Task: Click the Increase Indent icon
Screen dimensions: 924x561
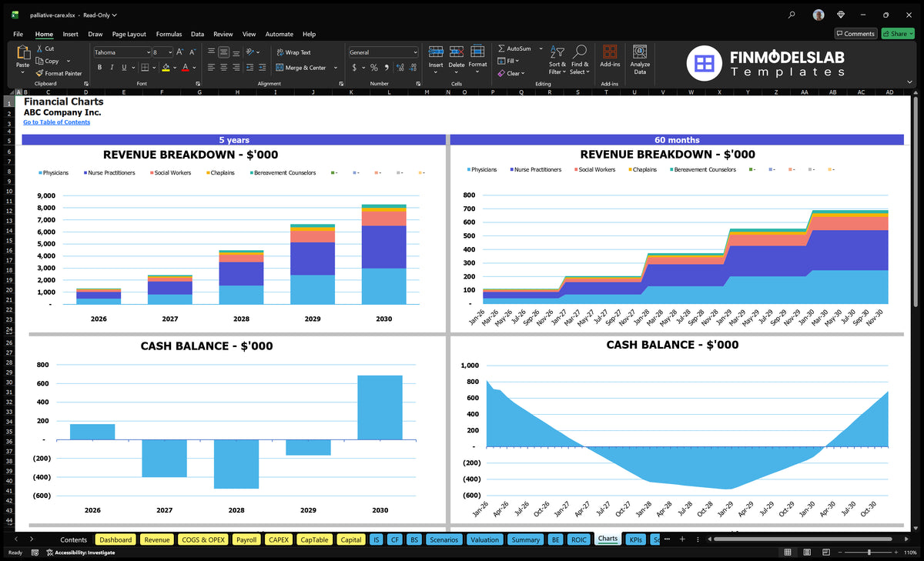Action: (261, 68)
